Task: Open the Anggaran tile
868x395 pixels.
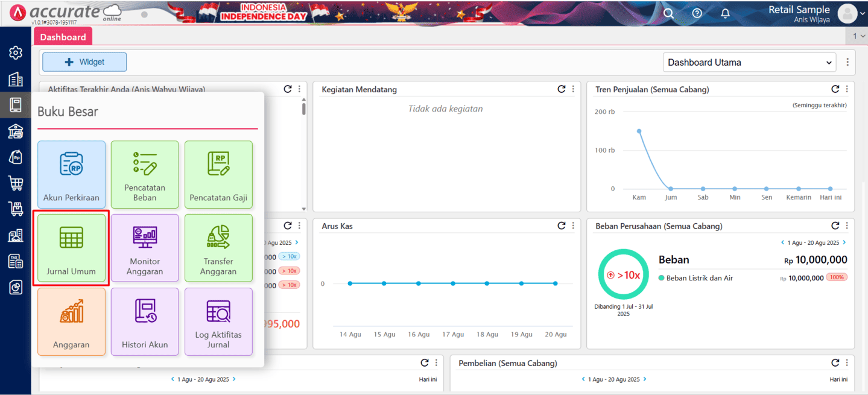Action: coord(71,321)
